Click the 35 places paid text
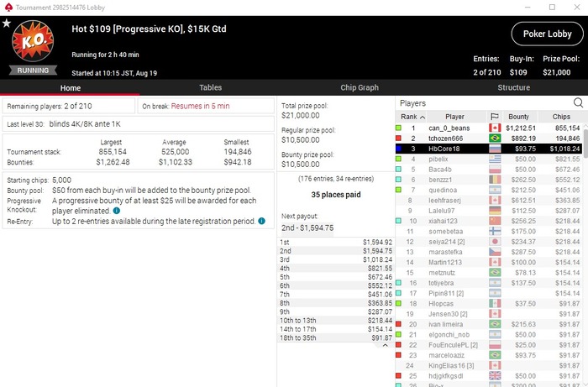This screenshot has height=387, width=588. [x=336, y=195]
